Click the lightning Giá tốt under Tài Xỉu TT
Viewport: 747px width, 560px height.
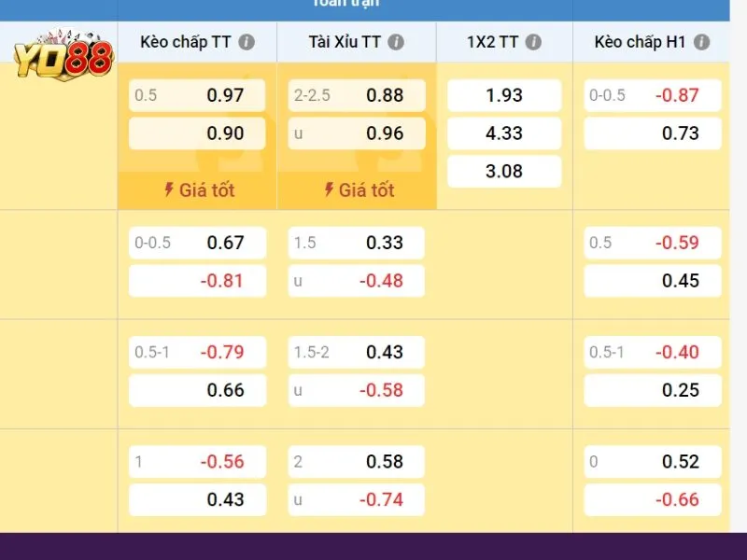coord(357,190)
